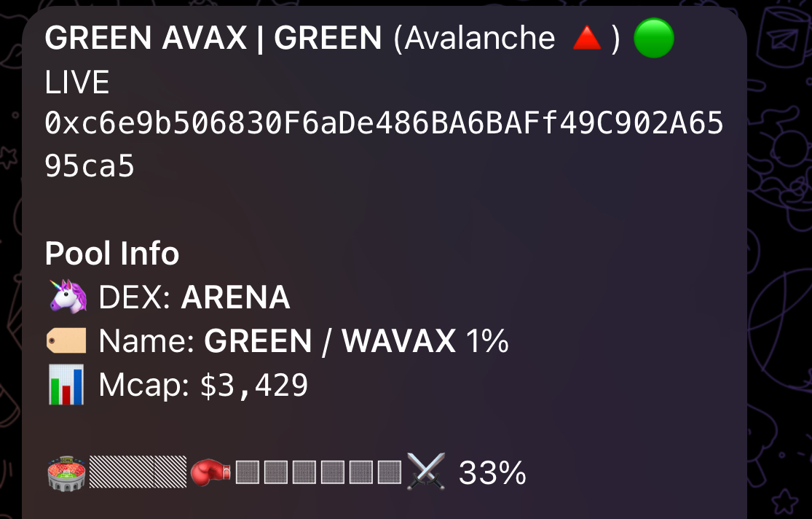
Task: Click the bar chart emoji beside Mcap
Action: (x=67, y=385)
